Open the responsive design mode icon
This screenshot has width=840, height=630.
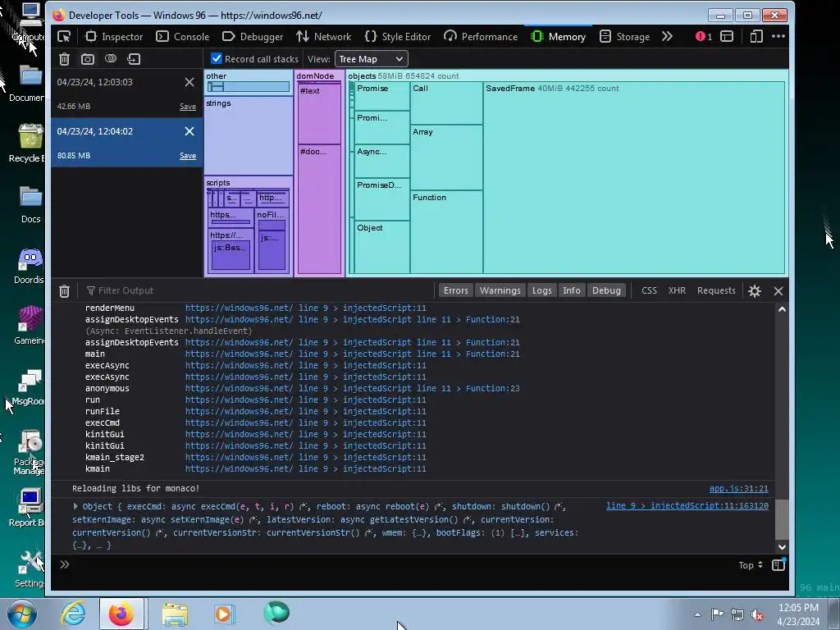tap(756, 36)
